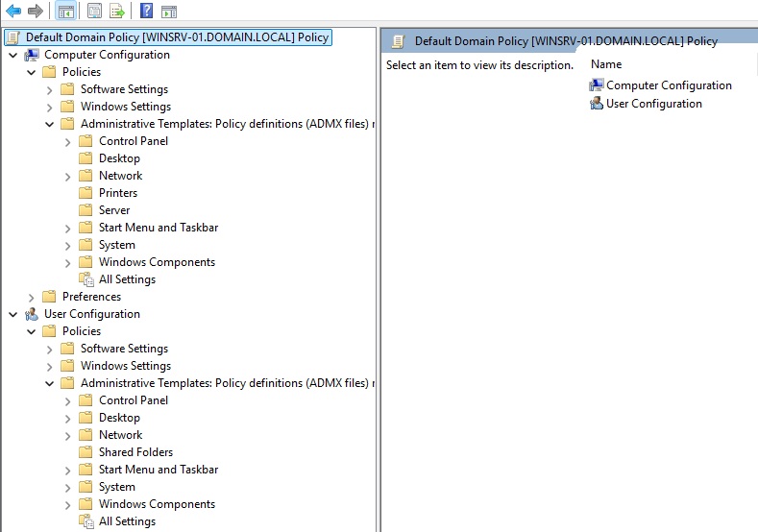Click the User Configuration icon in right pane
The image size is (758, 532).
[x=597, y=104]
